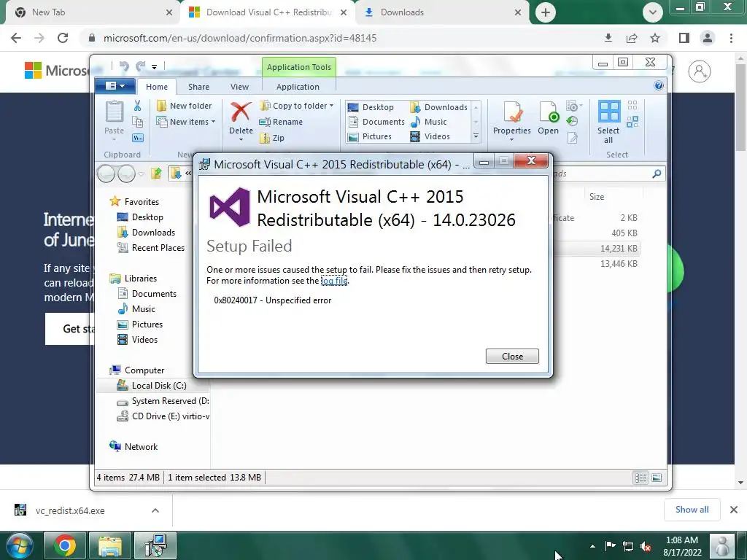Screen dimensions: 747x560
Task: Click the Edit icon below History
Action: (572, 138)
